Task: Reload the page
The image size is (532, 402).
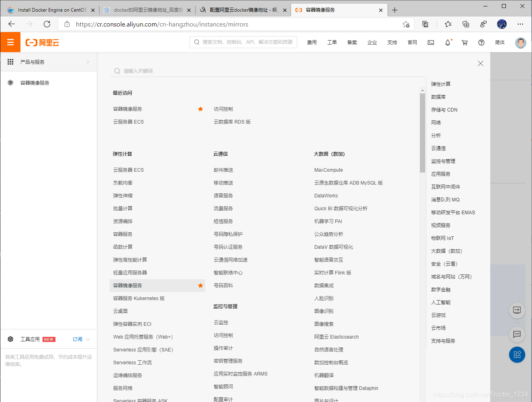Action: [x=47, y=24]
